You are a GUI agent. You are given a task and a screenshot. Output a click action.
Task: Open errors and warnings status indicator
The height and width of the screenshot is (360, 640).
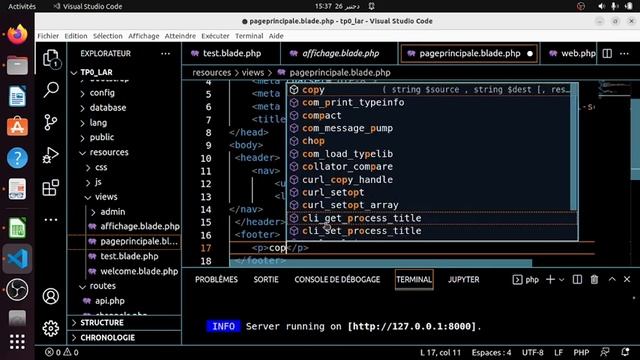tap(62, 352)
